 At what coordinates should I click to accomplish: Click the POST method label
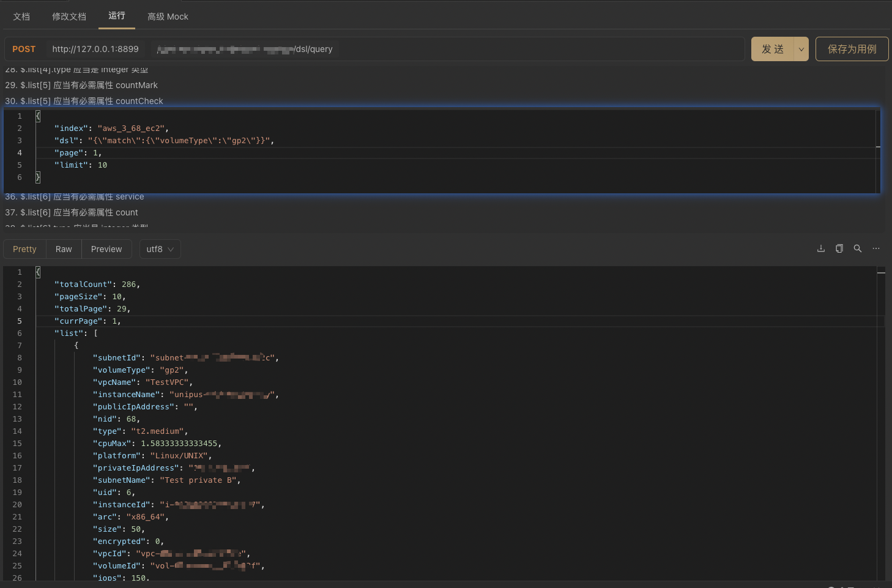coord(24,49)
